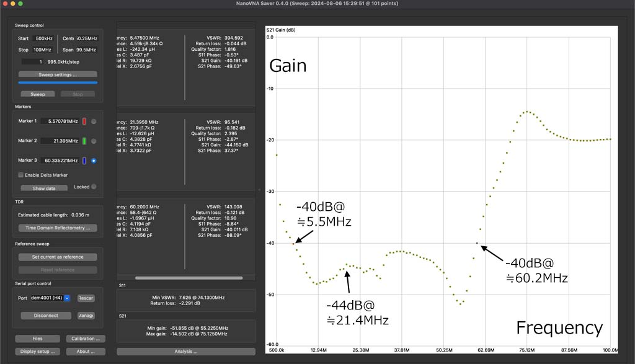Image resolution: width=635 pixels, height=364 pixels.
Task: Start a sweep with the Sweep button
Action: point(38,95)
